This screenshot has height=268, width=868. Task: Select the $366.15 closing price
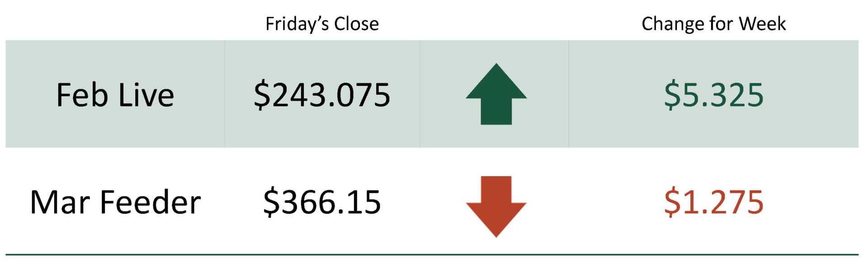point(322,202)
